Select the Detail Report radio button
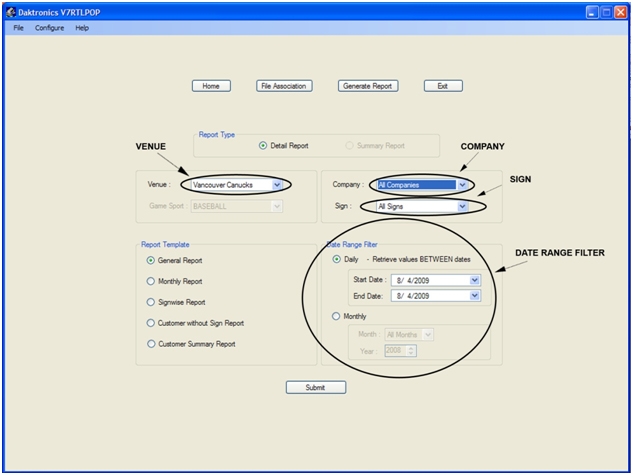Viewport: 633px width, 475px height. click(x=263, y=146)
